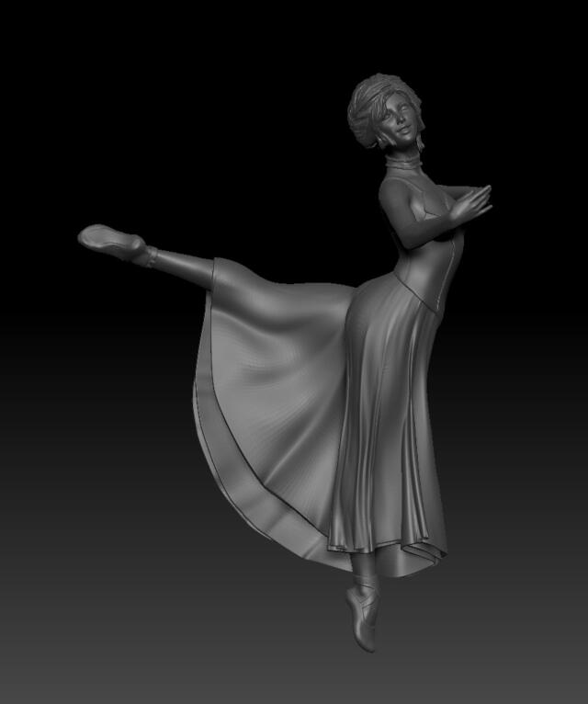This screenshot has height=704, width=588.
Task: Click the raised leg's ankle
Action: tap(147, 252)
